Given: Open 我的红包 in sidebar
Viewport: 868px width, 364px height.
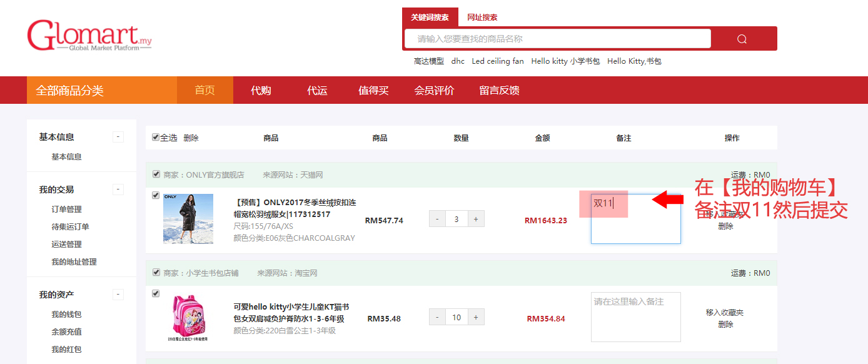Looking at the screenshot, I should (x=66, y=350).
